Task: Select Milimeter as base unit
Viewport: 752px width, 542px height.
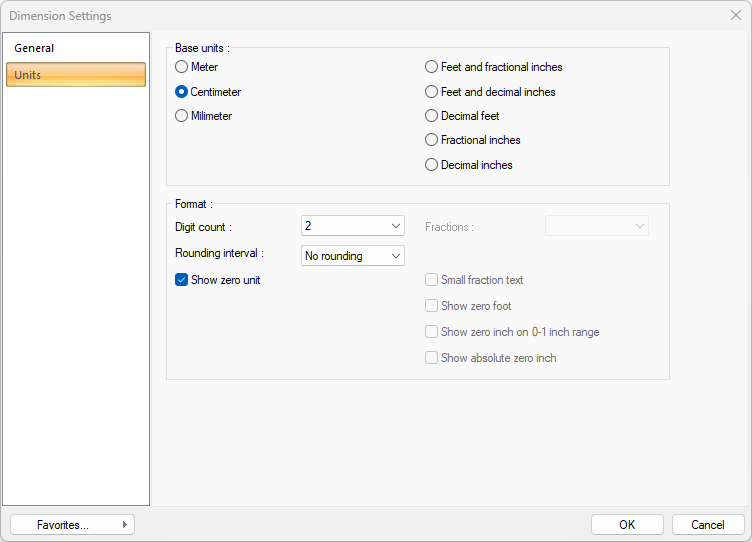Action: (181, 116)
